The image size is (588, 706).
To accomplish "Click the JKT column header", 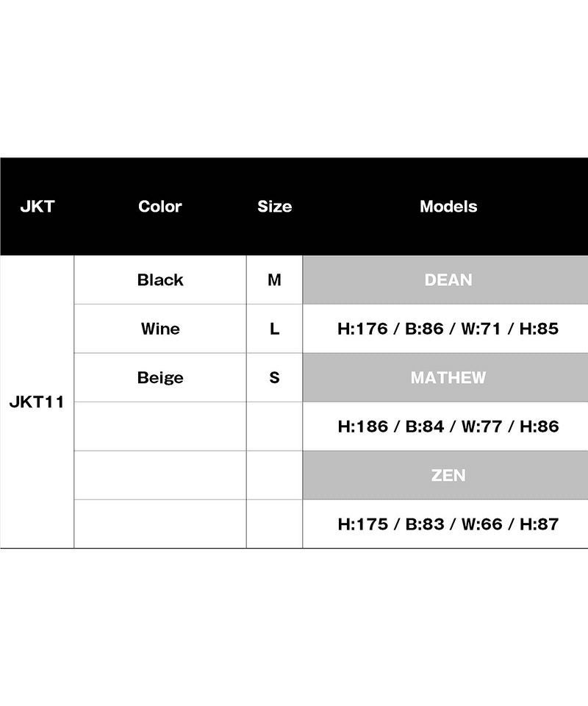I will coord(37,207).
